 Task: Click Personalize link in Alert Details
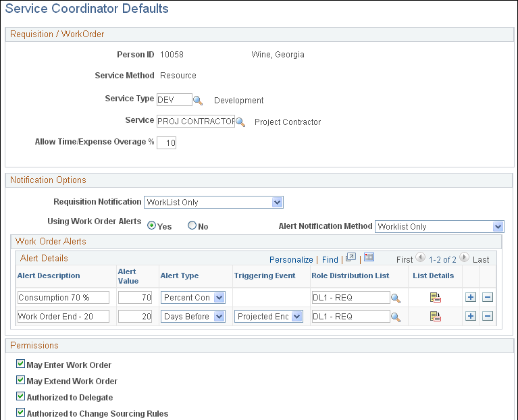(291, 260)
